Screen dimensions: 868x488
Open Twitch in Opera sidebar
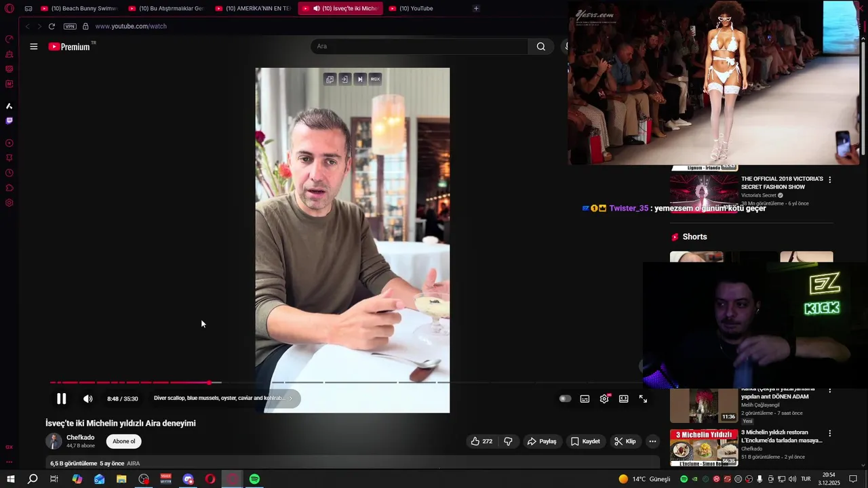point(9,121)
